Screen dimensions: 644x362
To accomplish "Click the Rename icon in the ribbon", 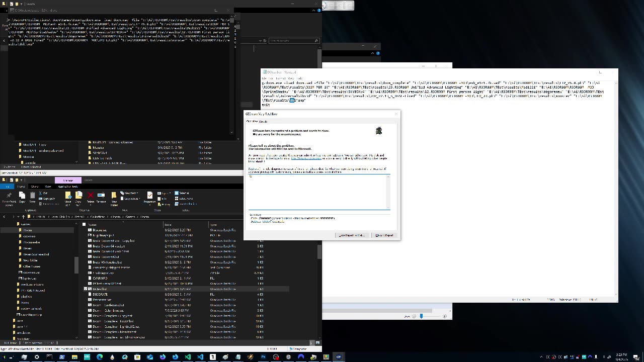I will (x=101, y=198).
